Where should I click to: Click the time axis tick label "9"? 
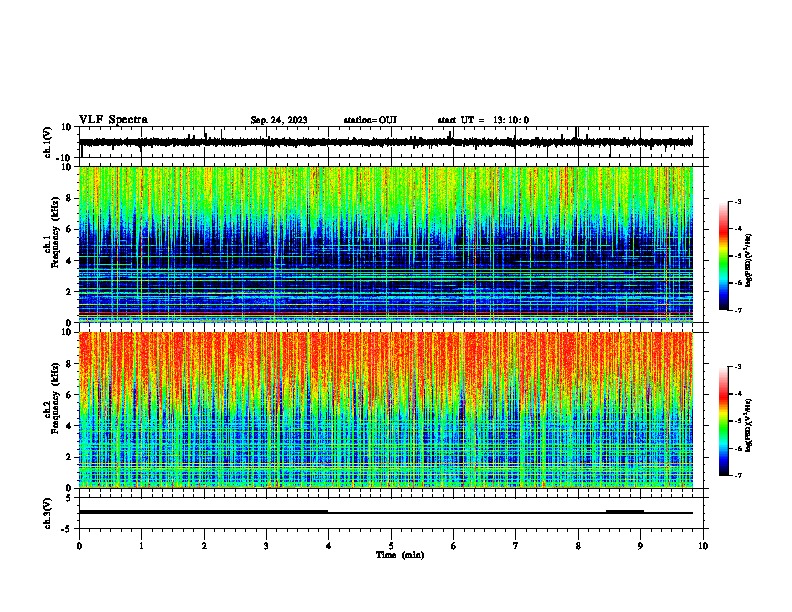pyautogui.click(x=640, y=546)
